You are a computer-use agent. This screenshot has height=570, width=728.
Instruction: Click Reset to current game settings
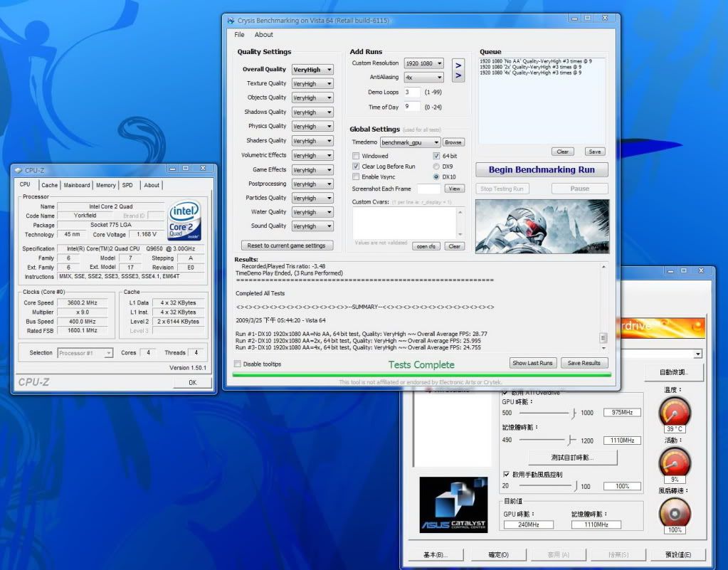(x=287, y=246)
